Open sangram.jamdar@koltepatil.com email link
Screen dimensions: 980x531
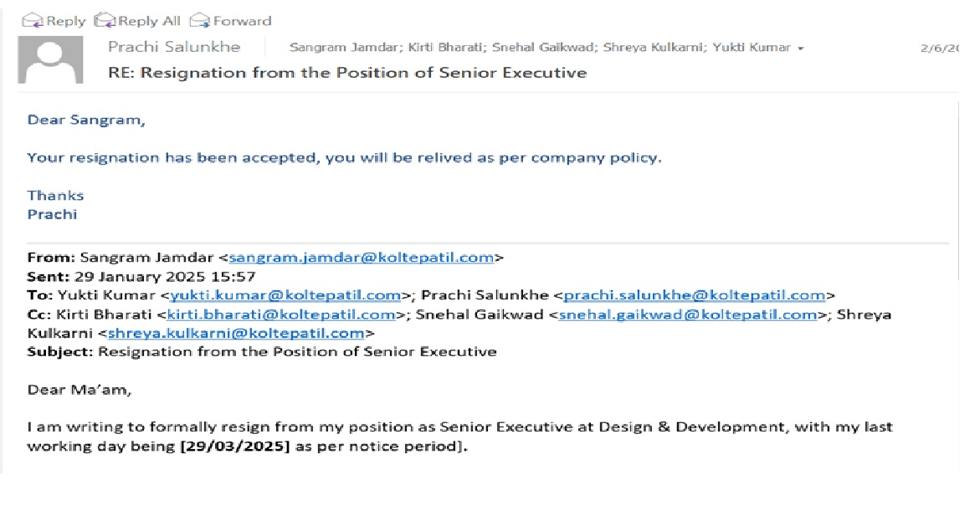pos(361,258)
